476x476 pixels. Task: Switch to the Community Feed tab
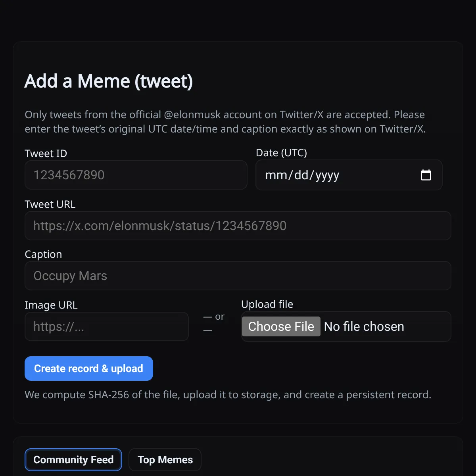coord(73,460)
